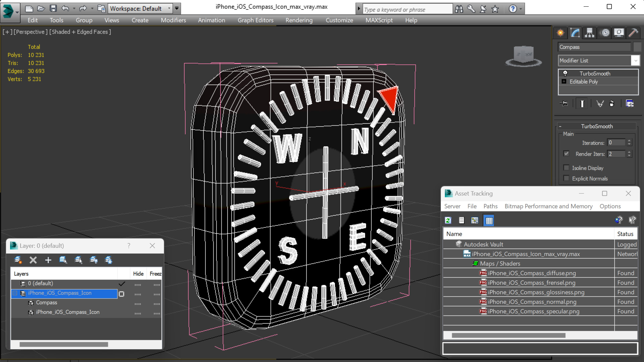Click Shaded + Edged Faces viewport label
The width and height of the screenshot is (644, 362).
point(80,32)
